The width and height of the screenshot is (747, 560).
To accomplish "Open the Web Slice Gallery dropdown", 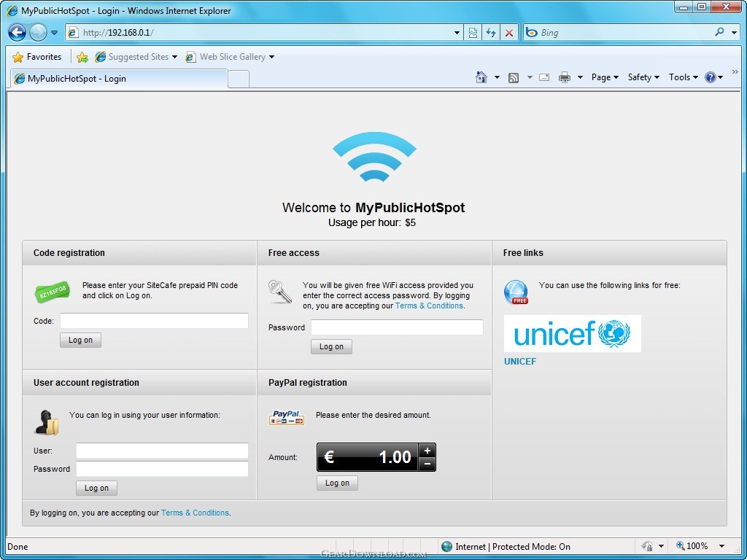I will pyautogui.click(x=230, y=57).
